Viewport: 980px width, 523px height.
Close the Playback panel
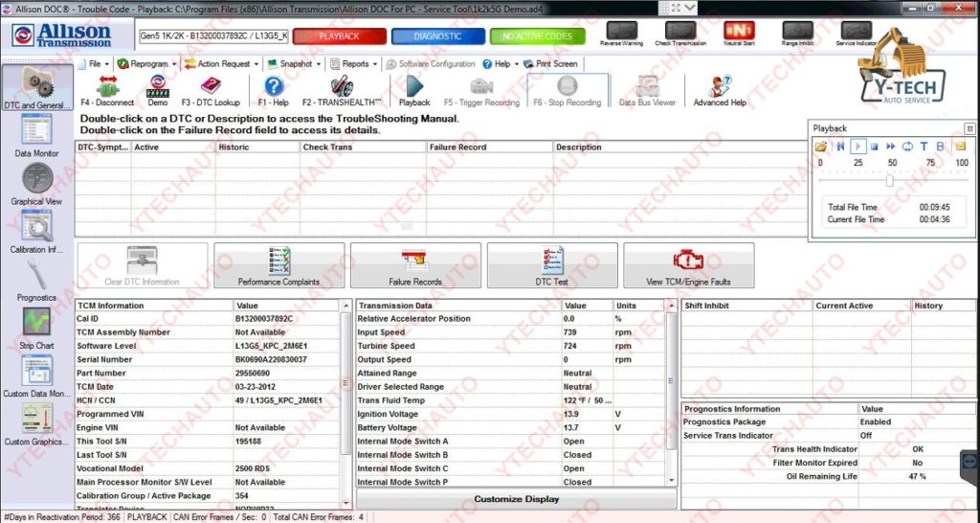(969, 128)
